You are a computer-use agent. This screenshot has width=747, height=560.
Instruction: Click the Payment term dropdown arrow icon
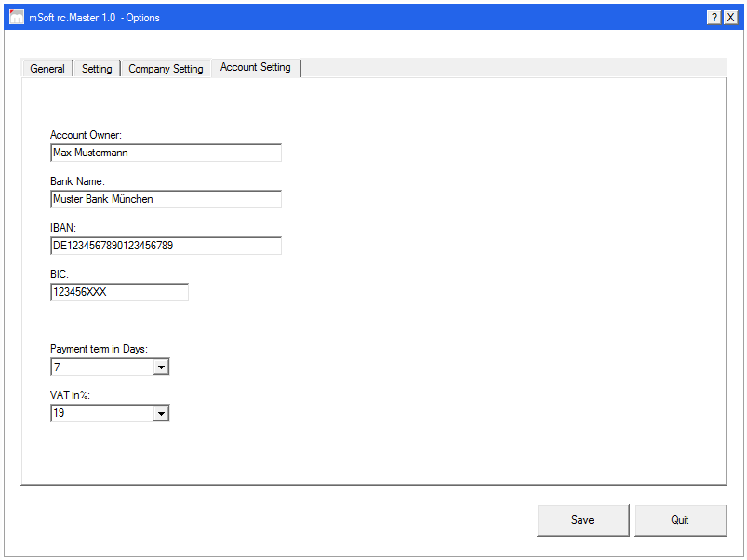coord(162,367)
